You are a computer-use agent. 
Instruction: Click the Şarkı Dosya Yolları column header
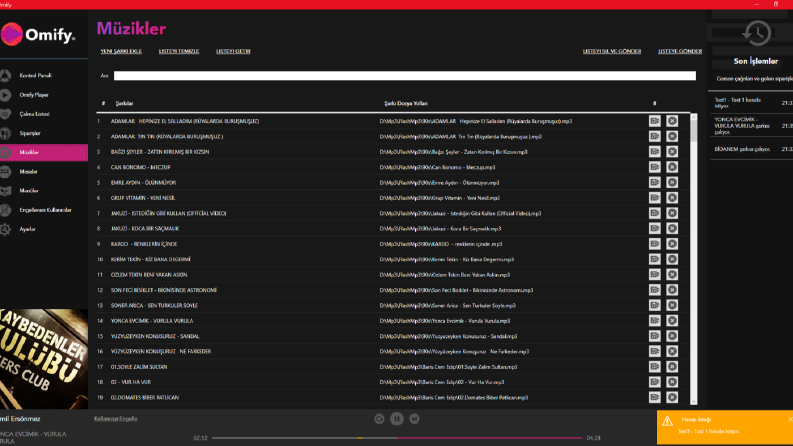click(406, 103)
